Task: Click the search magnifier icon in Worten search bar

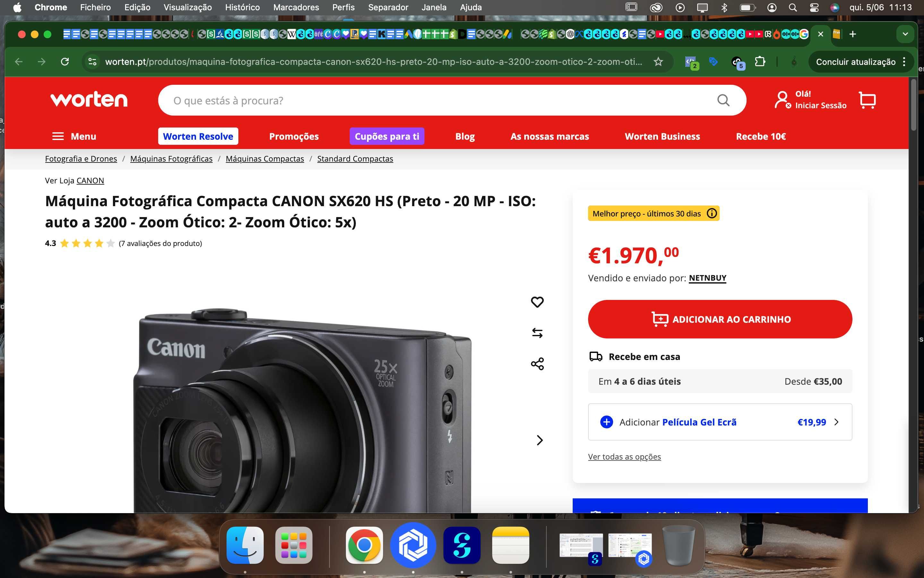Action: [x=723, y=100]
